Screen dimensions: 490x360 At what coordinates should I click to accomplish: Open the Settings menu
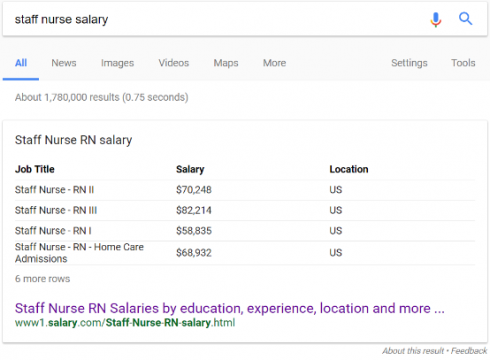(409, 63)
